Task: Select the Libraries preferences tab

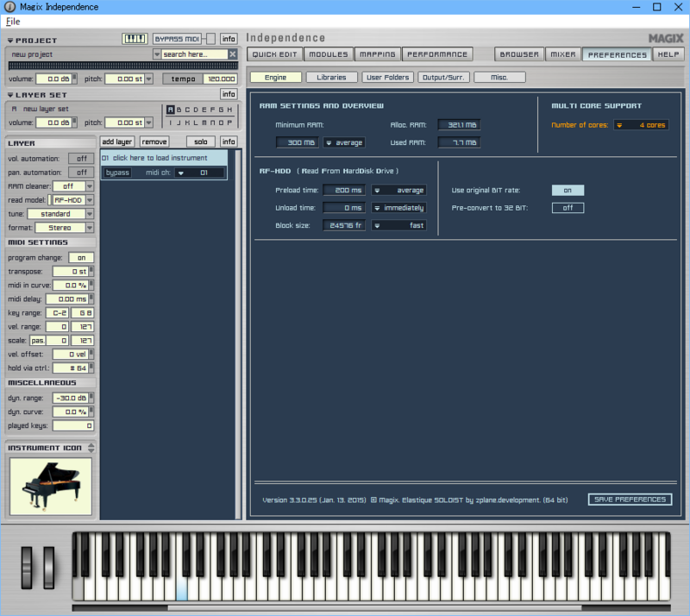Action: tap(331, 78)
